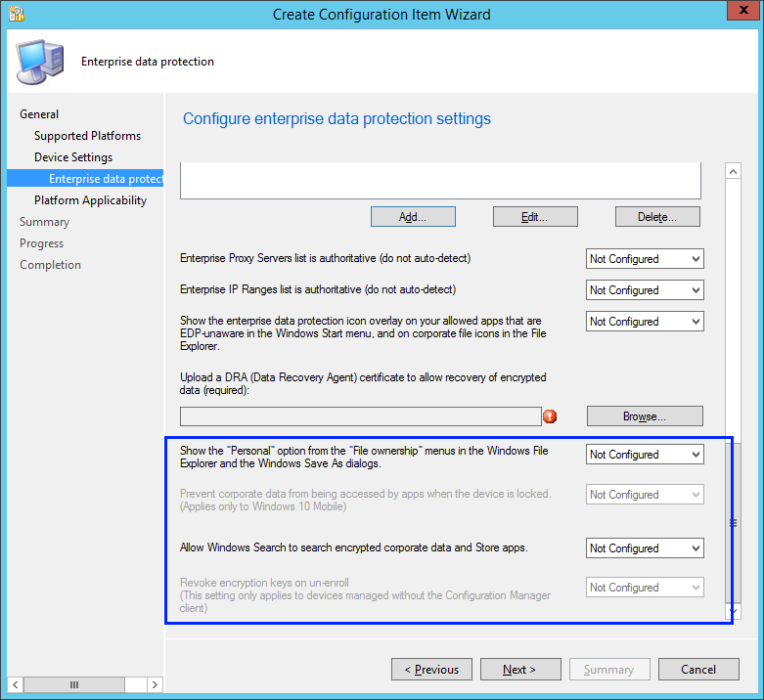The width and height of the screenshot is (764, 700).
Task: Click the vertical scrollbar thumb in settings panel
Action: tap(734, 523)
